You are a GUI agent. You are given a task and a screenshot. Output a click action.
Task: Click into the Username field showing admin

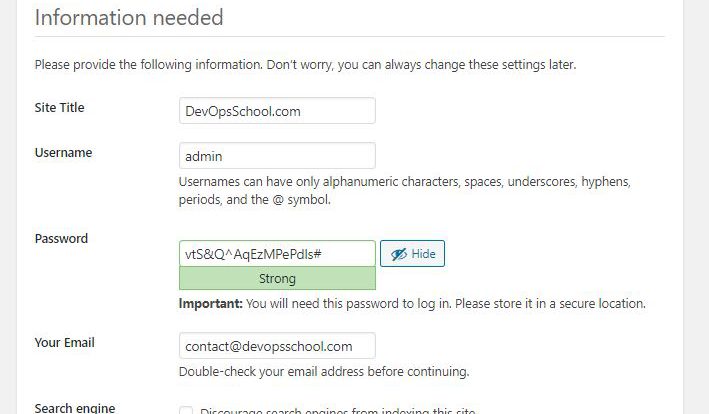[277, 156]
